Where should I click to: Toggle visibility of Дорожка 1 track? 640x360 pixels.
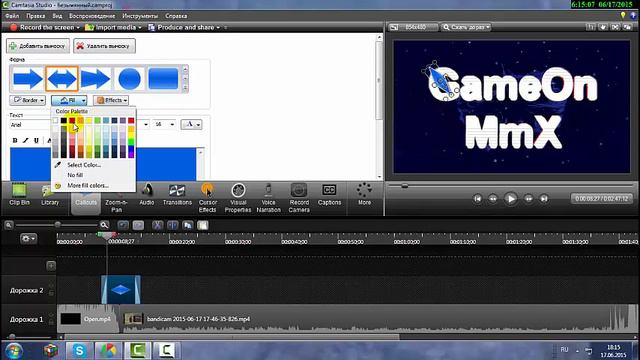[51, 315]
